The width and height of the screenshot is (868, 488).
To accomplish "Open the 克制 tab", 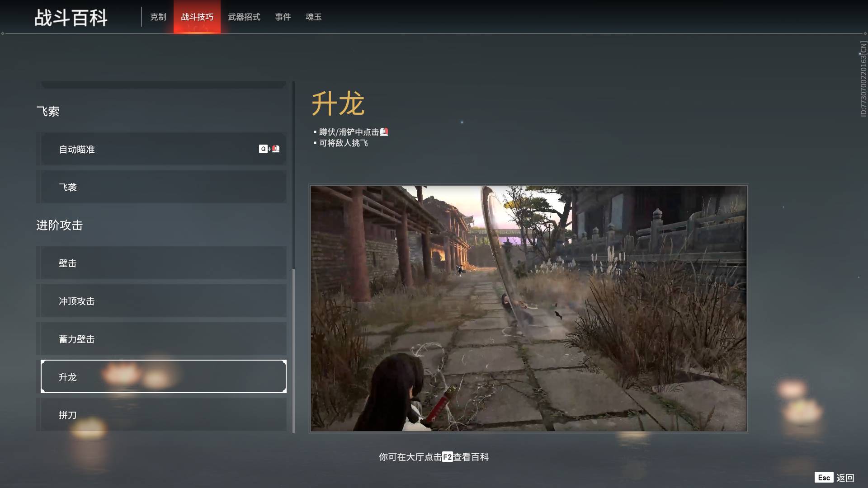I will pos(158,17).
